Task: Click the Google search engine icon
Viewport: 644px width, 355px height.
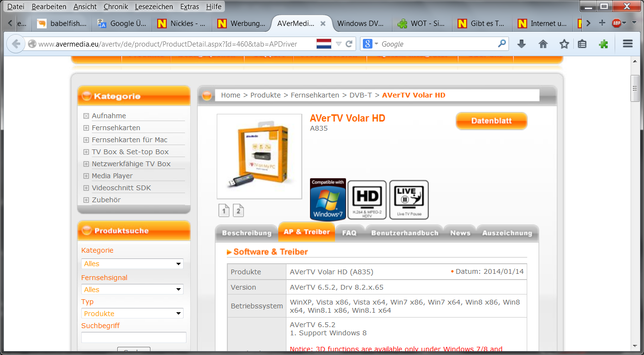Action: pyautogui.click(x=368, y=44)
